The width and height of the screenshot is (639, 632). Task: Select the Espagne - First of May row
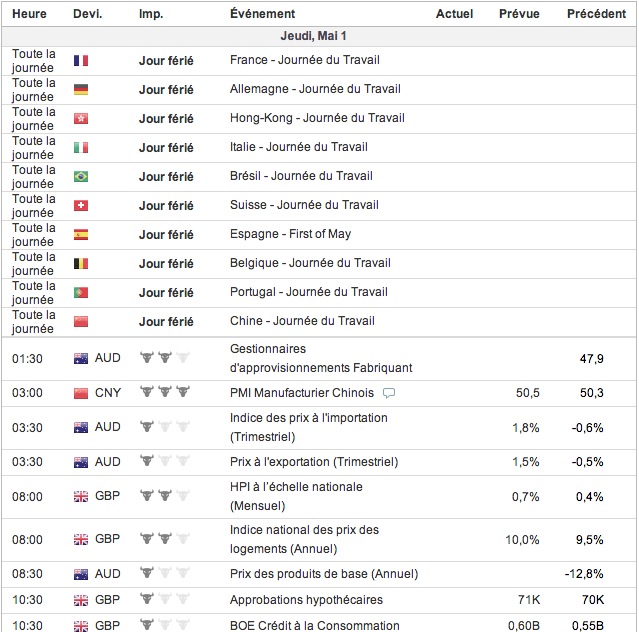click(290, 235)
